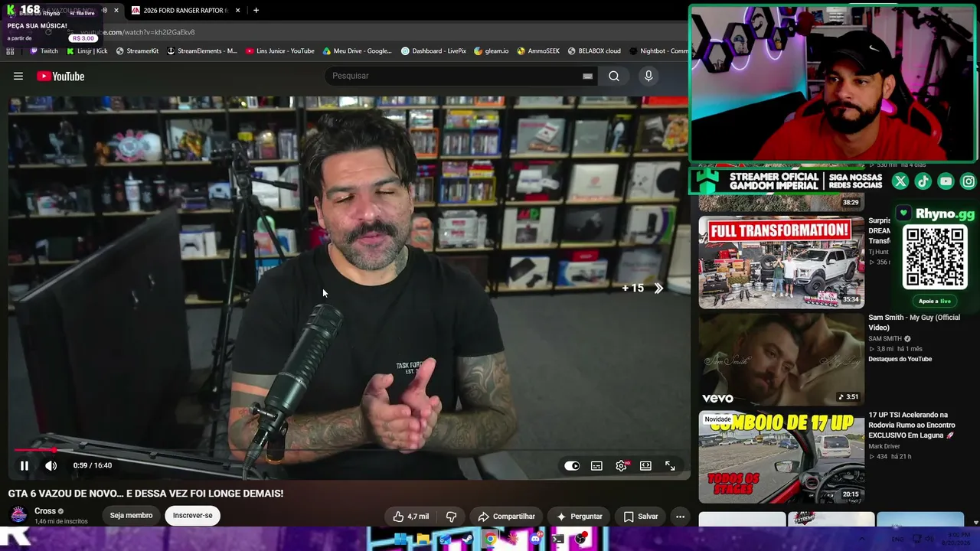This screenshot has width=980, height=551.
Task: Open Discord from the taskbar
Action: (x=535, y=540)
